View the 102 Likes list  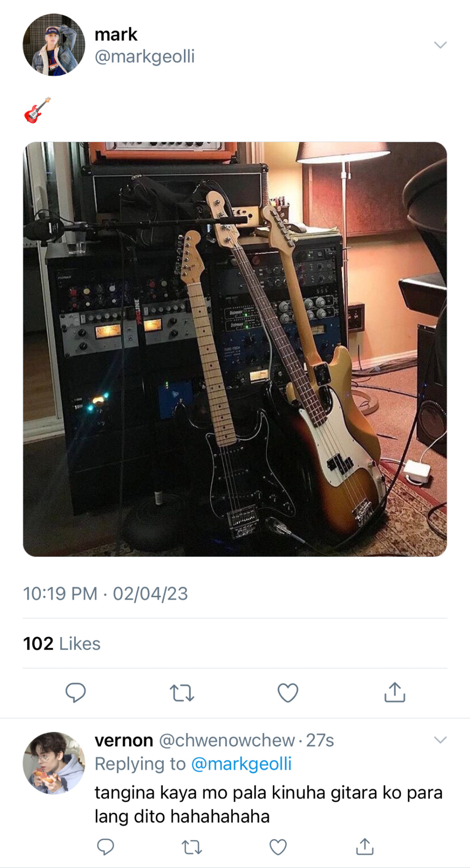(x=62, y=643)
